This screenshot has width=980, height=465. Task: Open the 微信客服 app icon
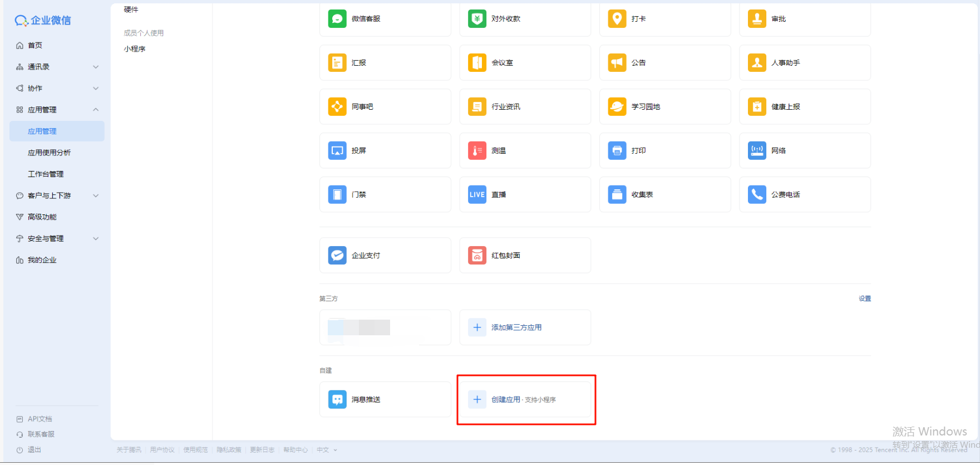pos(337,19)
